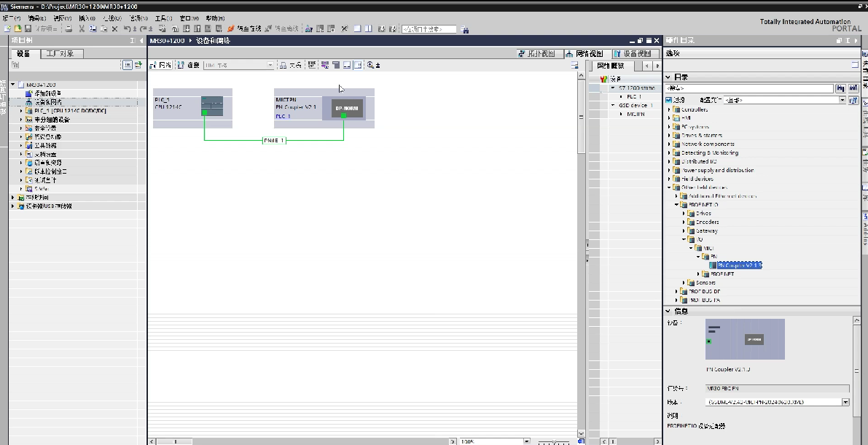Collapse the Information (信息) section header
The height and width of the screenshot is (445, 868).
pos(668,311)
